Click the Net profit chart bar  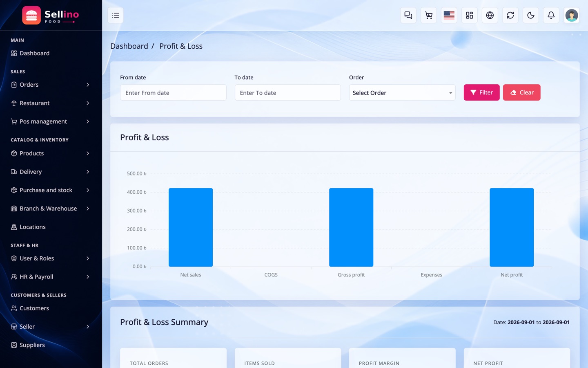pos(512,227)
